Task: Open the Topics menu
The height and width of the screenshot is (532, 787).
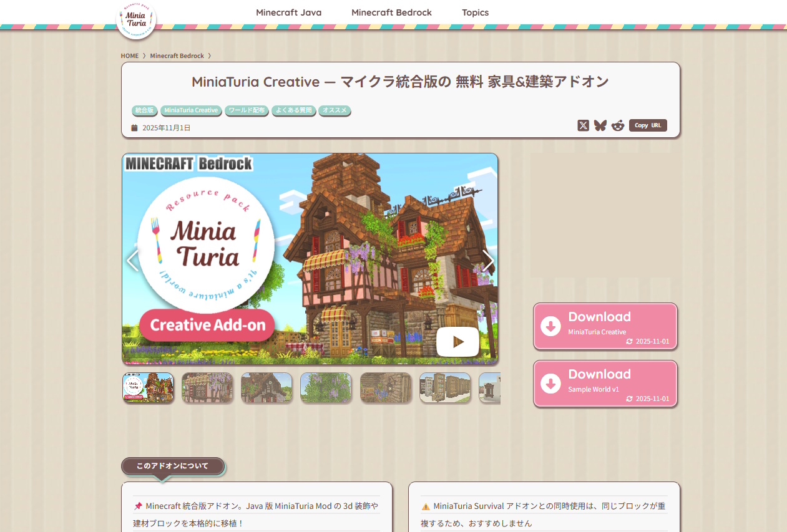Action: (476, 12)
